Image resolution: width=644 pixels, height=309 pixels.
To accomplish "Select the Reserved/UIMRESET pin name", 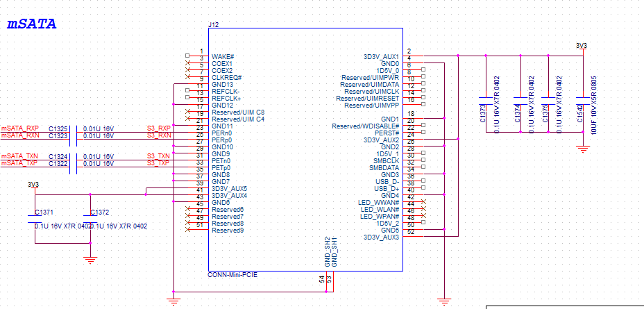I will pos(368,99).
